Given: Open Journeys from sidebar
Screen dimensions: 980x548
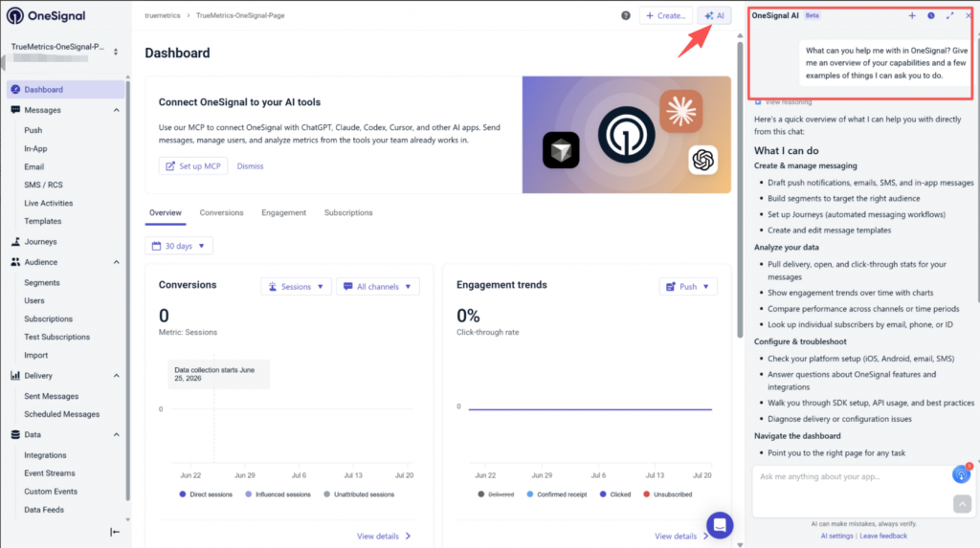Looking at the screenshot, I should 40,242.
